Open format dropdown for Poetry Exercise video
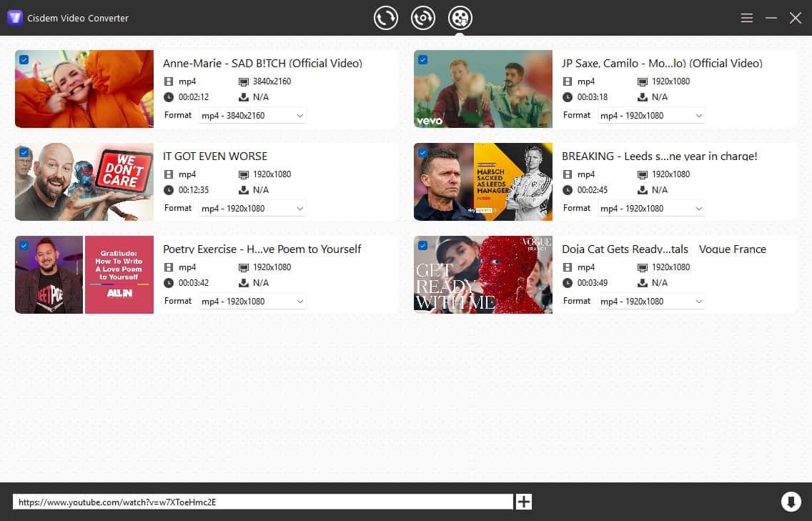The height and width of the screenshot is (521, 812). point(252,302)
